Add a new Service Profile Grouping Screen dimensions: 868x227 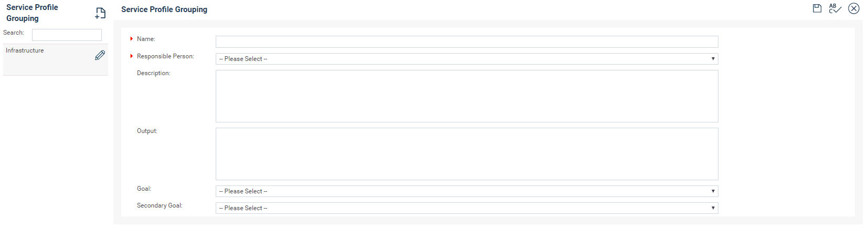click(100, 13)
